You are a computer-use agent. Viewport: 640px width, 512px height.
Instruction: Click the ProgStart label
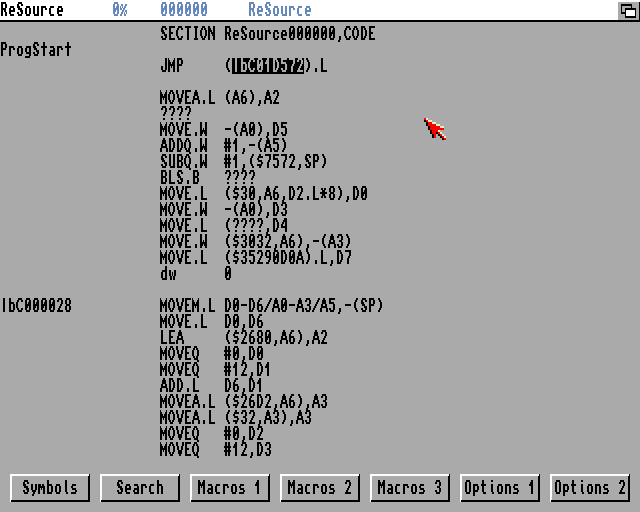tap(36, 50)
